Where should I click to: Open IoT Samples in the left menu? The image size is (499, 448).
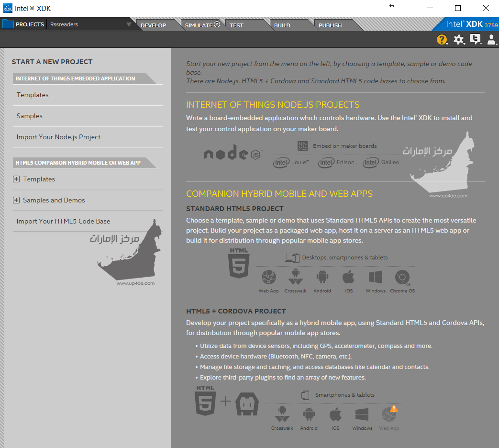[88, 116]
